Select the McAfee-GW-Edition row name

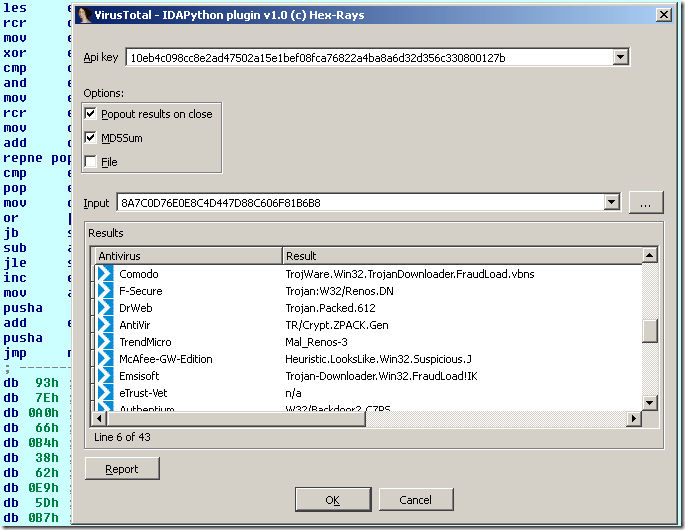[166, 359]
